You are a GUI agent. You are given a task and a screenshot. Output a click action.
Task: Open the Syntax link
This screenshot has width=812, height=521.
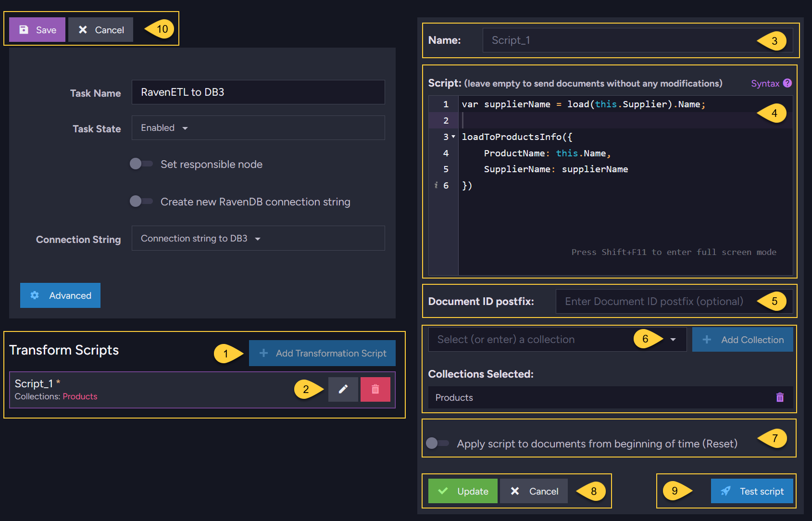point(765,83)
